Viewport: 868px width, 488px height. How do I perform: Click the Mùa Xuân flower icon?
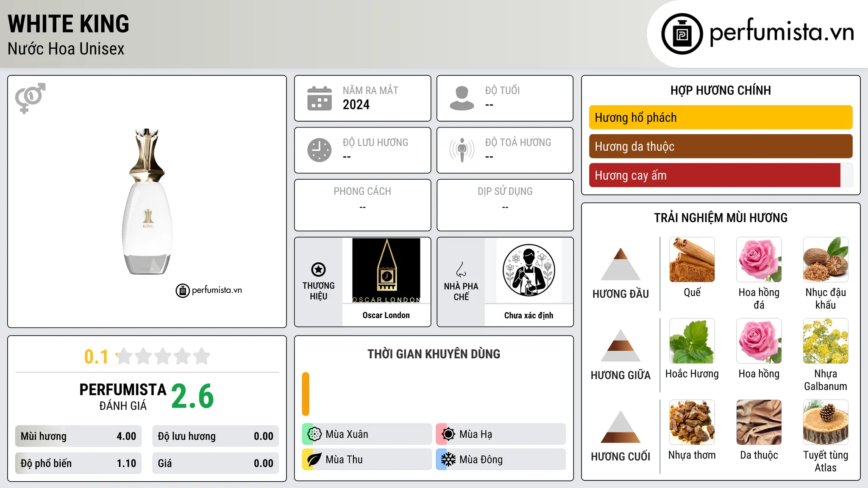click(x=314, y=434)
